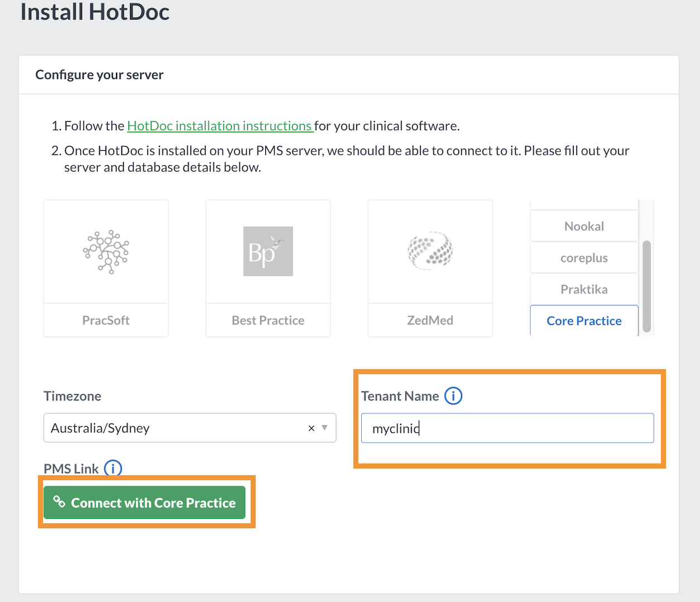Select coreplus from software list
The image size is (700, 602).
click(x=584, y=258)
